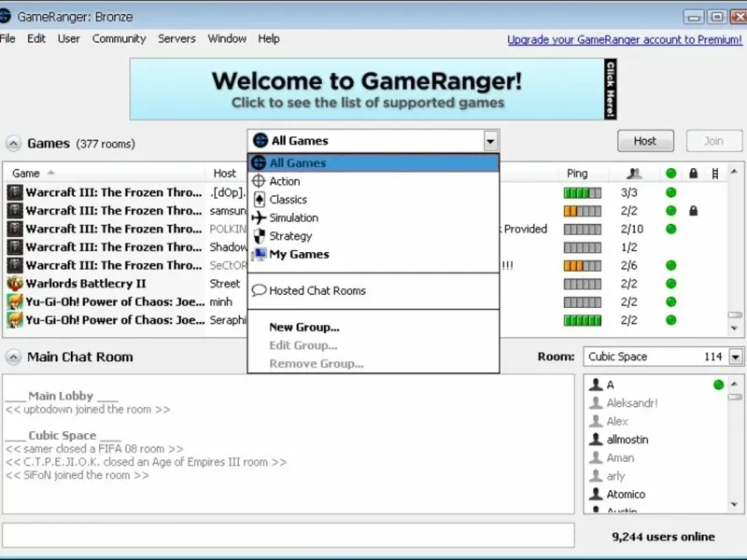
Task: Click the Warlords Battlecry II game icon
Action: click(15, 284)
